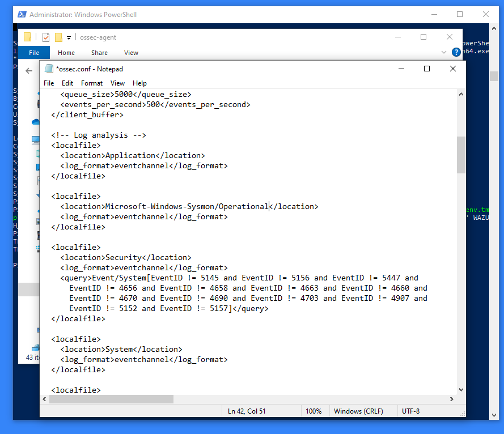This screenshot has height=434, width=504.
Task: Open the Notepad File menu
Action: (49, 83)
